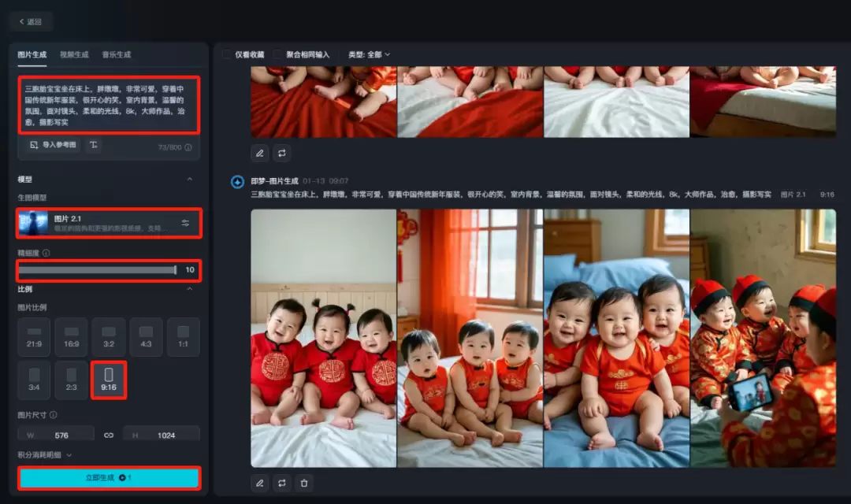
Task: Click the model settings adjust icon
Action: tap(185, 223)
